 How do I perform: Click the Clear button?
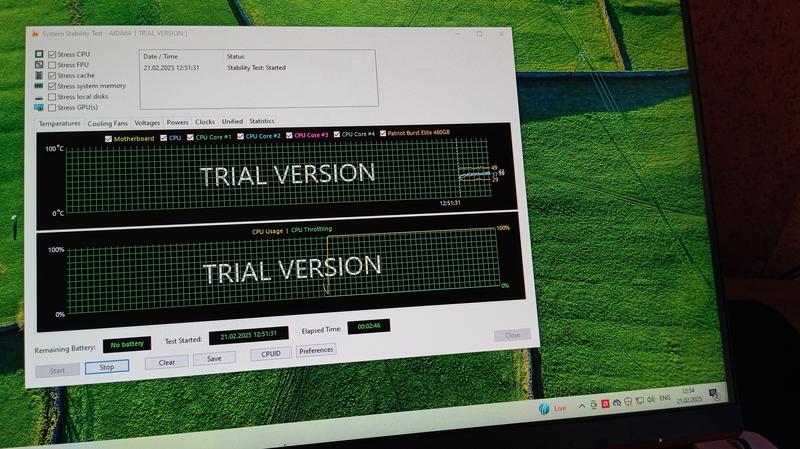point(166,362)
